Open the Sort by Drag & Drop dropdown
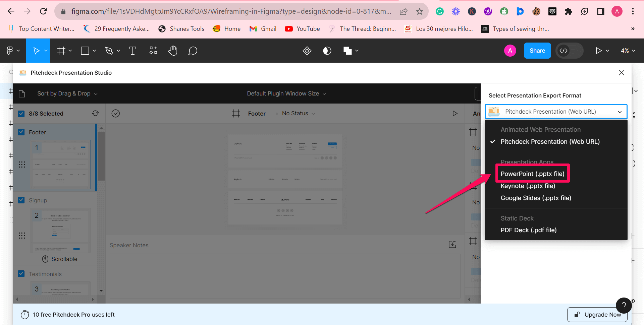This screenshot has height=325, width=644. pyautogui.click(x=67, y=93)
